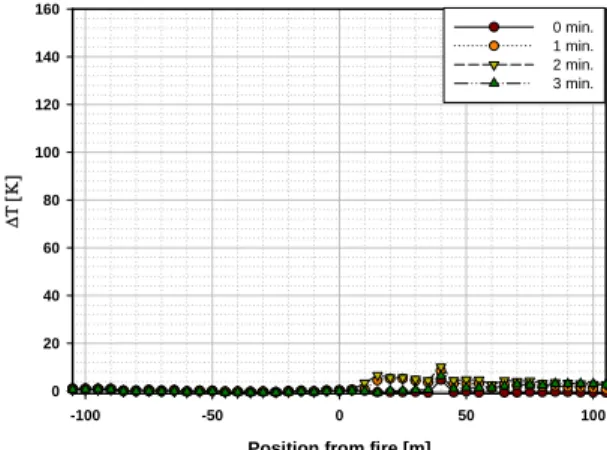Click the y-axis tick label 20
Image resolution: width=607 pixels, height=450 pixels.
51,344
